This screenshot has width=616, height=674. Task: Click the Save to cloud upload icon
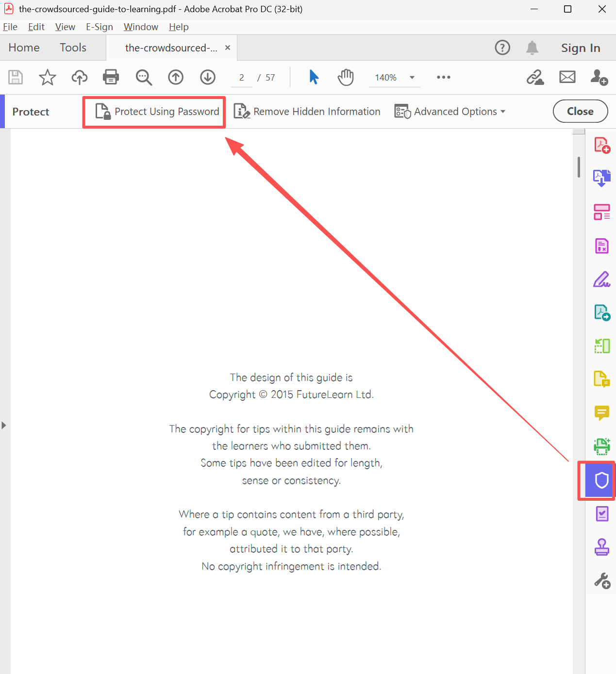coord(80,77)
